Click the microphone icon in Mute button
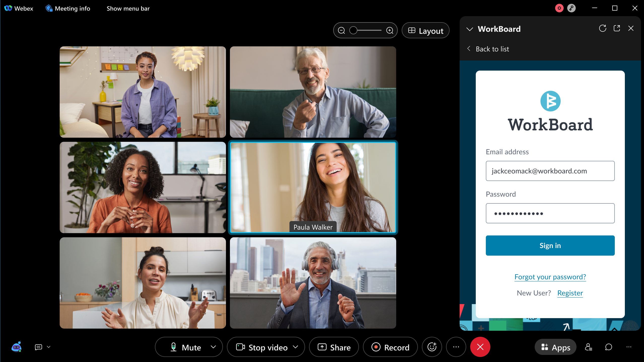The image size is (644, 362). [x=173, y=347]
